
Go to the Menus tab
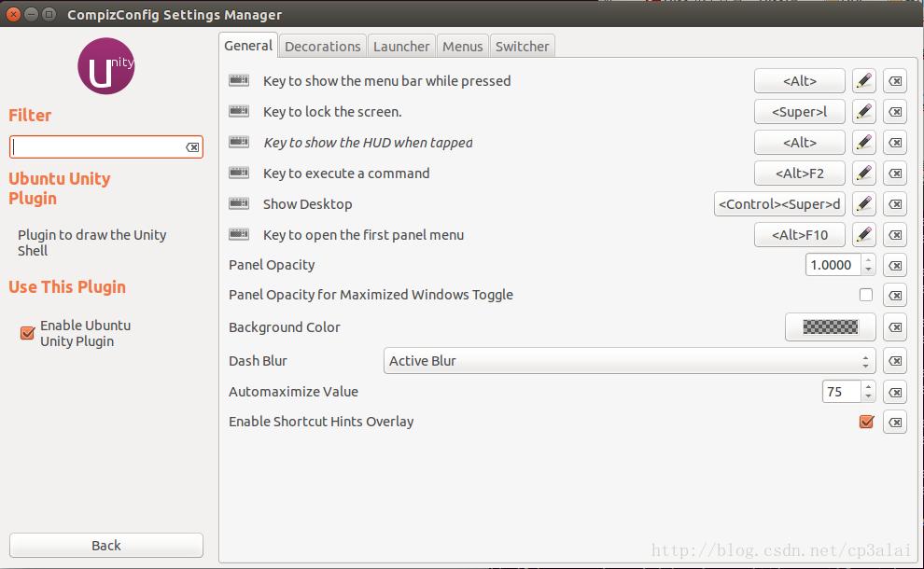(x=463, y=46)
